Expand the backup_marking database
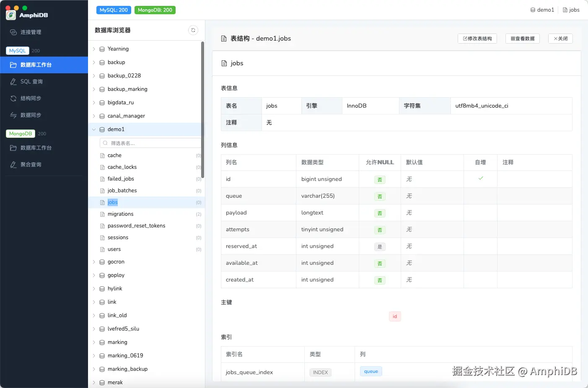 pyautogui.click(x=94, y=89)
